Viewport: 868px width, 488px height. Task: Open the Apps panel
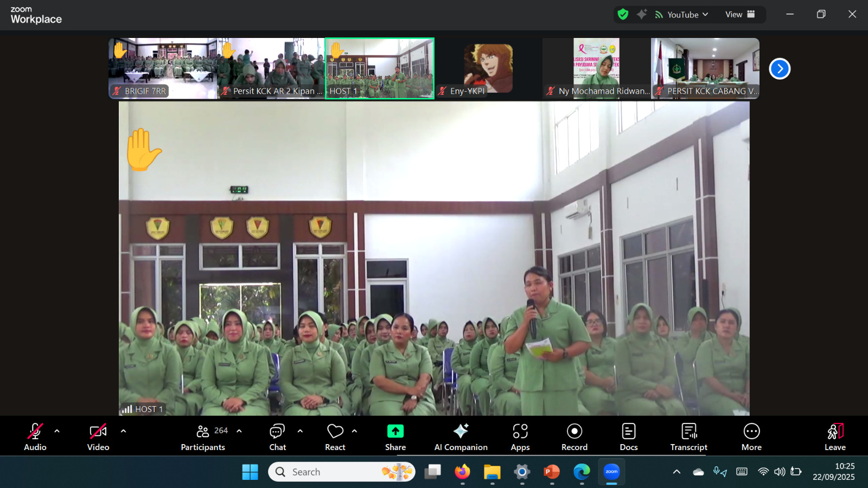(520, 436)
